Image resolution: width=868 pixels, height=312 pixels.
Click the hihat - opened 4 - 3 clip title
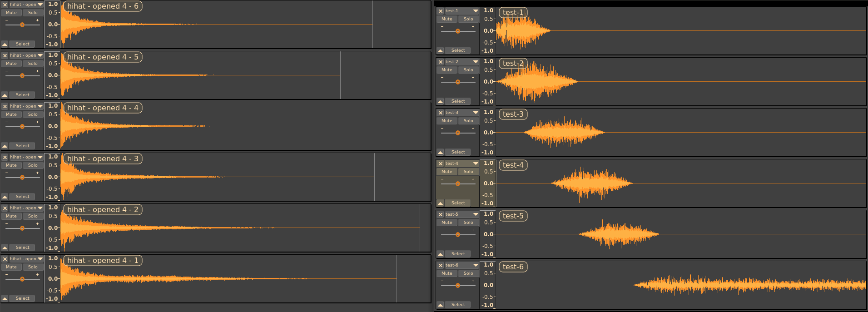point(103,159)
